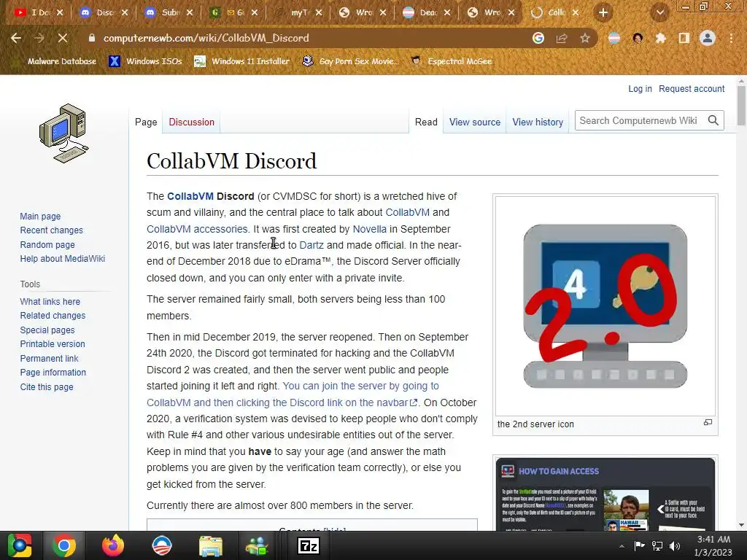This screenshot has height=560, width=747.
Task: Toggle the browser side panel icon
Action: click(684, 38)
